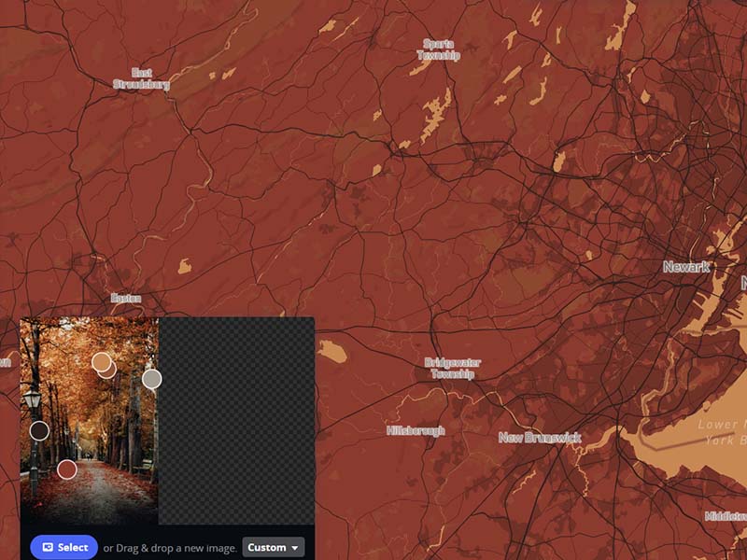Open the Custom style dropdown
The height and width of the screenshot is (560, 747).
click(x=272, y=548)
